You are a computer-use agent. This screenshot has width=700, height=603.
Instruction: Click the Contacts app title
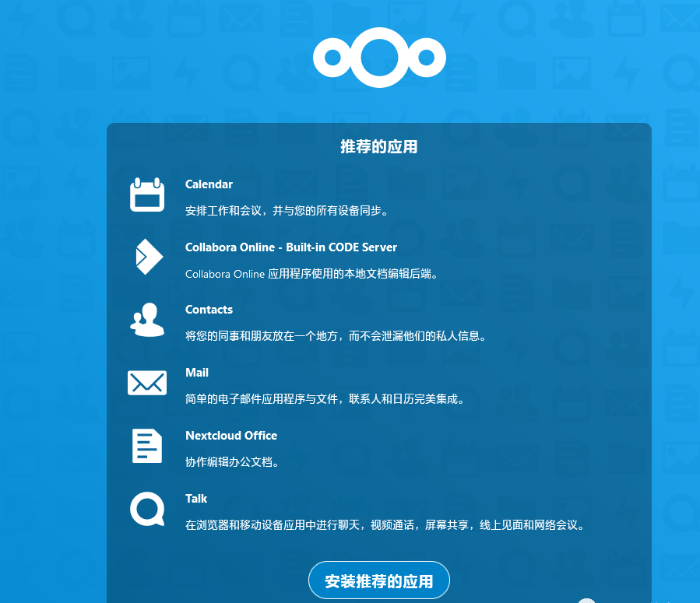click(209, 310)
